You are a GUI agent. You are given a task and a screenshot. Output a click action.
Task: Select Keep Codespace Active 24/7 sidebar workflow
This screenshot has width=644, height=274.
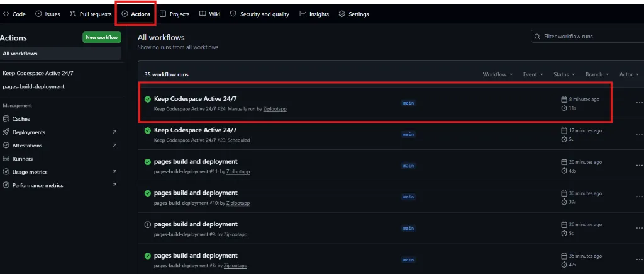pos(38,73)
